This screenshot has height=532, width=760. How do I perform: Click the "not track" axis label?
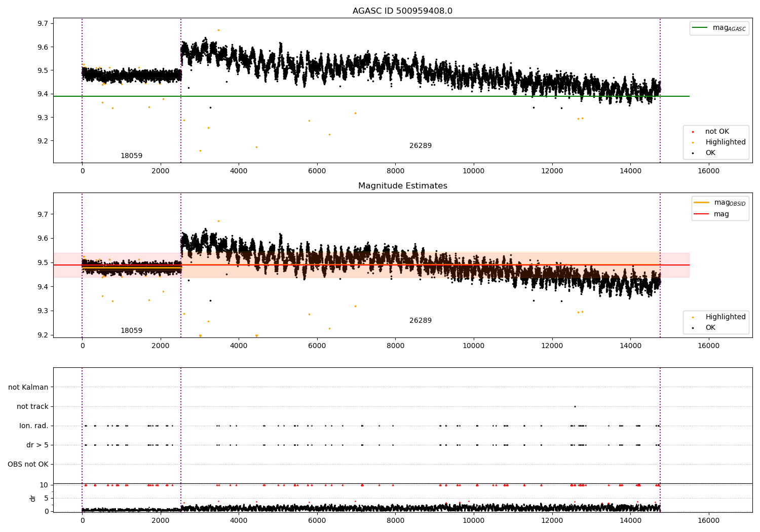[x=32, y=406]
